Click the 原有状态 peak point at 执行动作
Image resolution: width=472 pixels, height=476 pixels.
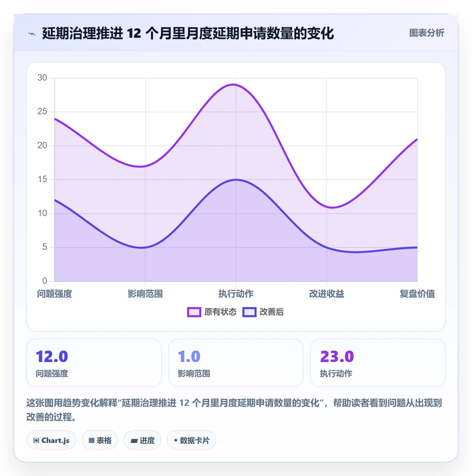coord(236,85)
